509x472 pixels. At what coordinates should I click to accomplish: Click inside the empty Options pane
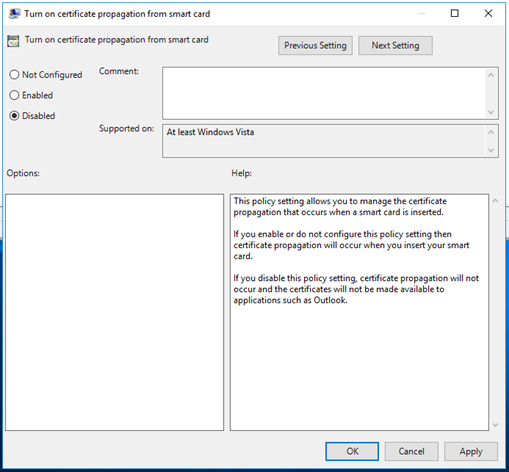(114, 312)
